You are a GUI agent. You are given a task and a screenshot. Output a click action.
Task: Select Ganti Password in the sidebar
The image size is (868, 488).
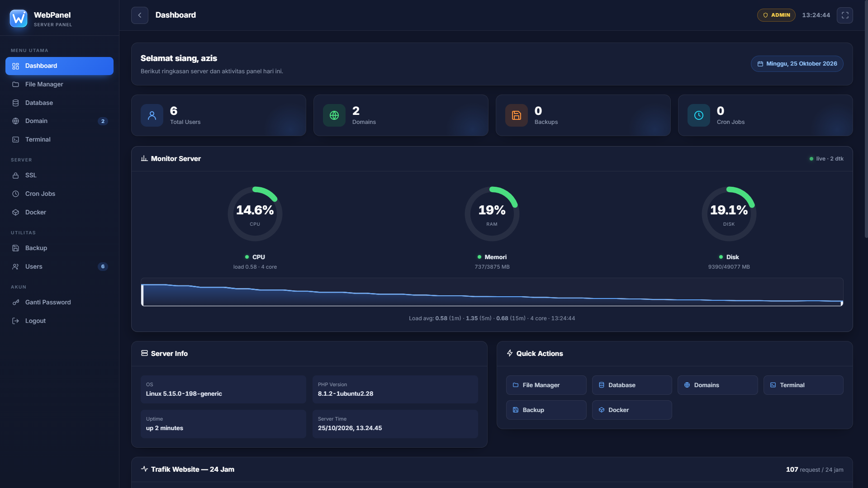(59, 303)
